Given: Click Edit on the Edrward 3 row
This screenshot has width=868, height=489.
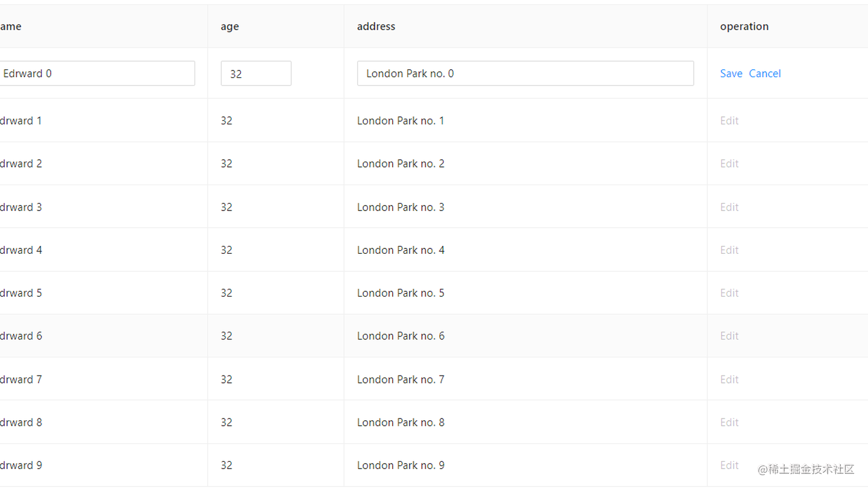Looking at the screenshot, I should [x=729, y=206].
